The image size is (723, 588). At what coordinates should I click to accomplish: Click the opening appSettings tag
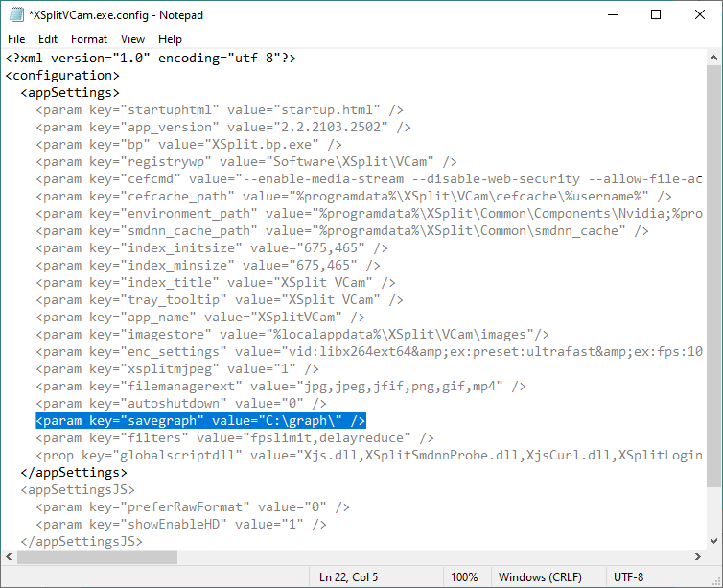70,93
